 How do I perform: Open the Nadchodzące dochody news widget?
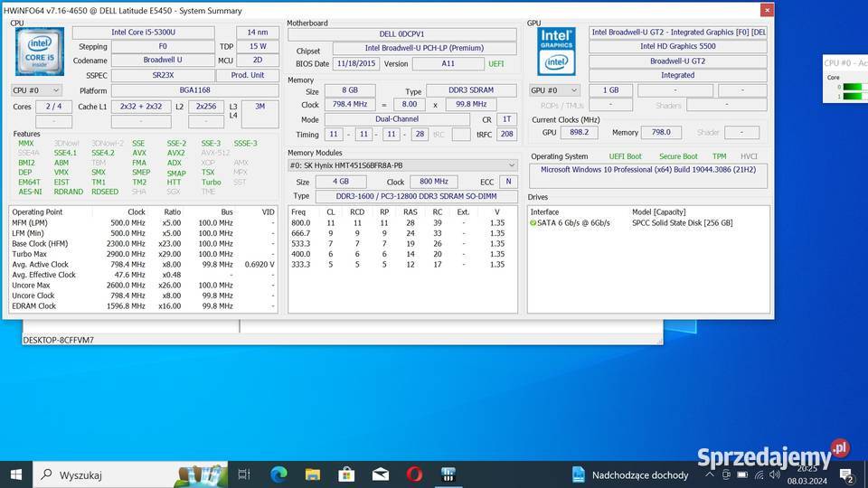point(630,474)
